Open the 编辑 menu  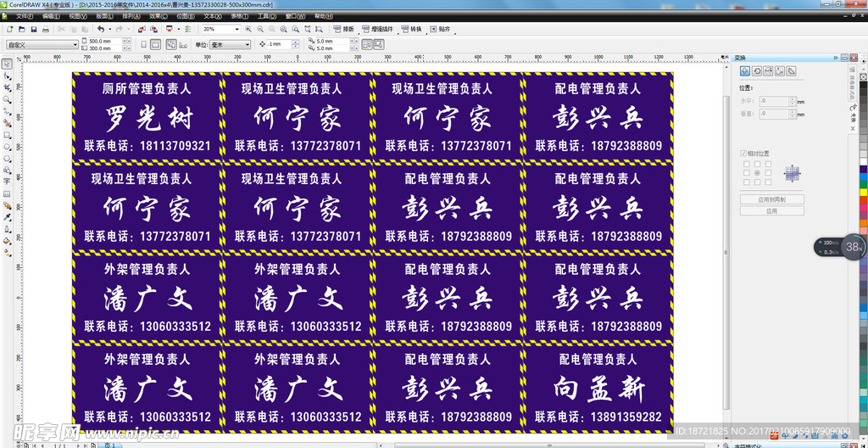point(51,17)
